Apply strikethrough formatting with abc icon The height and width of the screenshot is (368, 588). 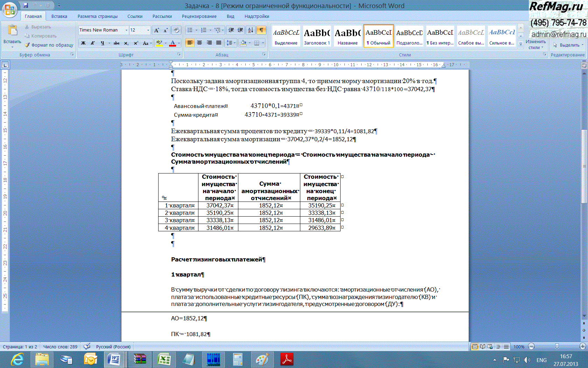pos(117,43)
